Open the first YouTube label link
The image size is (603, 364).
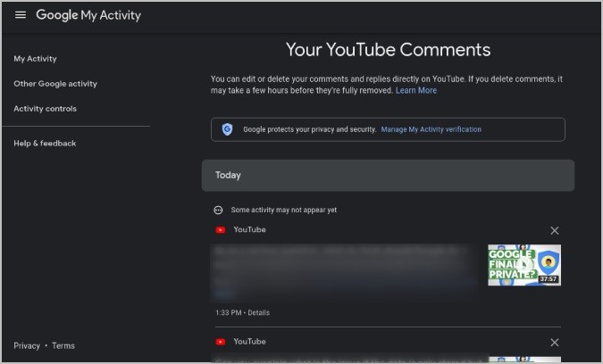point(249,229)
